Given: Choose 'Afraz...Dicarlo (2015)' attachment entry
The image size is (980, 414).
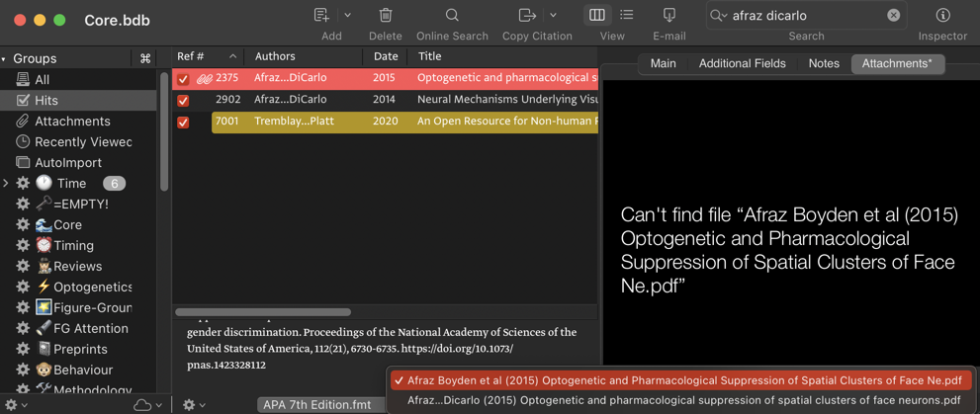Looking at the screenshot, I should 681,400.
